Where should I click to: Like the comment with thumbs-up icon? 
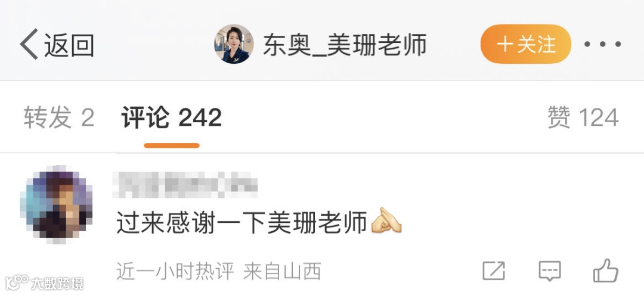[x=606, y=271]
